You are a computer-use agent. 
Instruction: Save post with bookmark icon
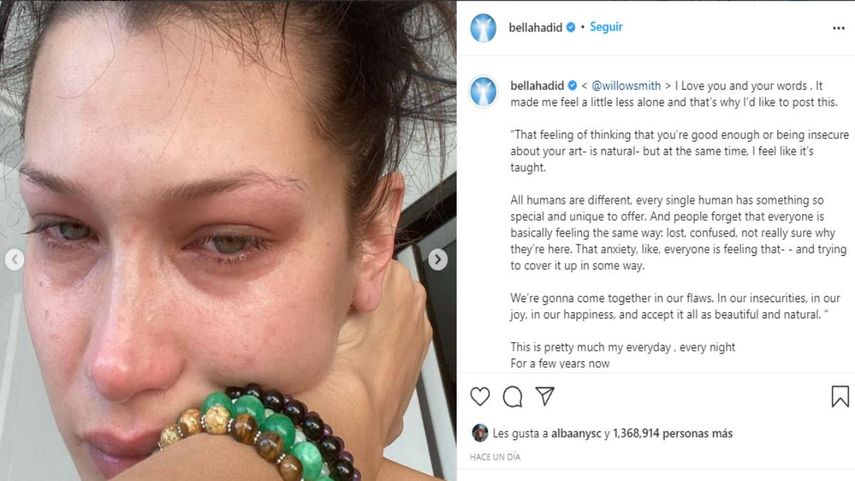click(840, 396)
